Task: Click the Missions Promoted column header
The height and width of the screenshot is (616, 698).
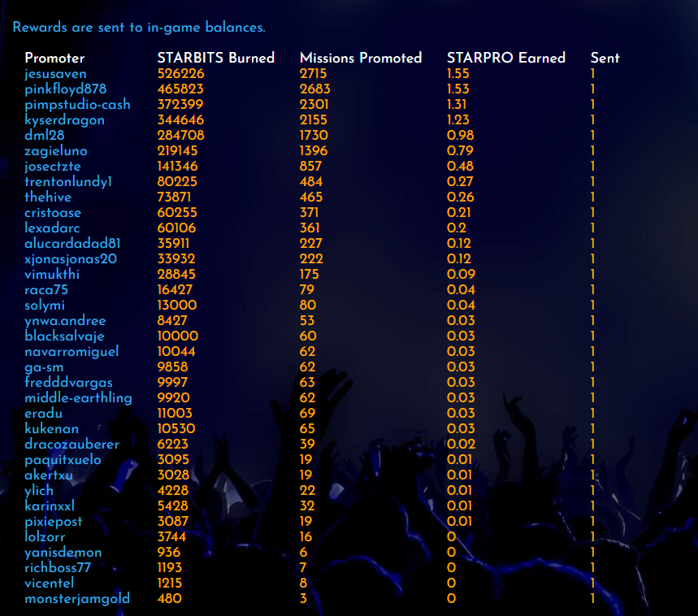Action: click(361, 58)
